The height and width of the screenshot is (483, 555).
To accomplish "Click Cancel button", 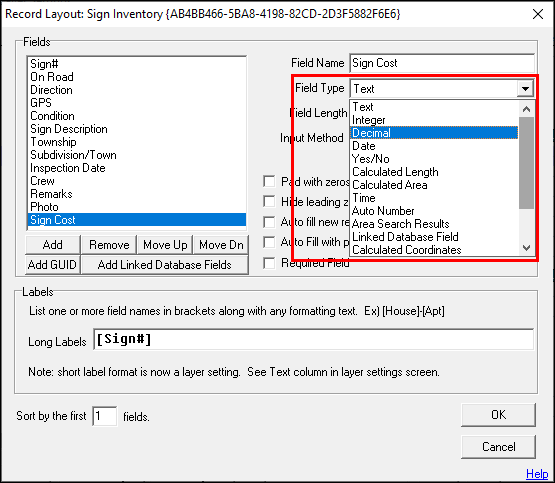I will point(498,447).
